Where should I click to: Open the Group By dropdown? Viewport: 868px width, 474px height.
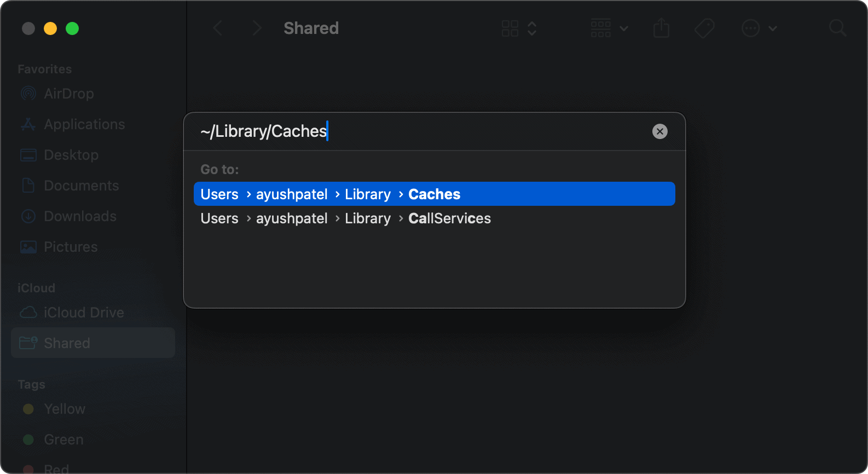click(x=609, y=28)
